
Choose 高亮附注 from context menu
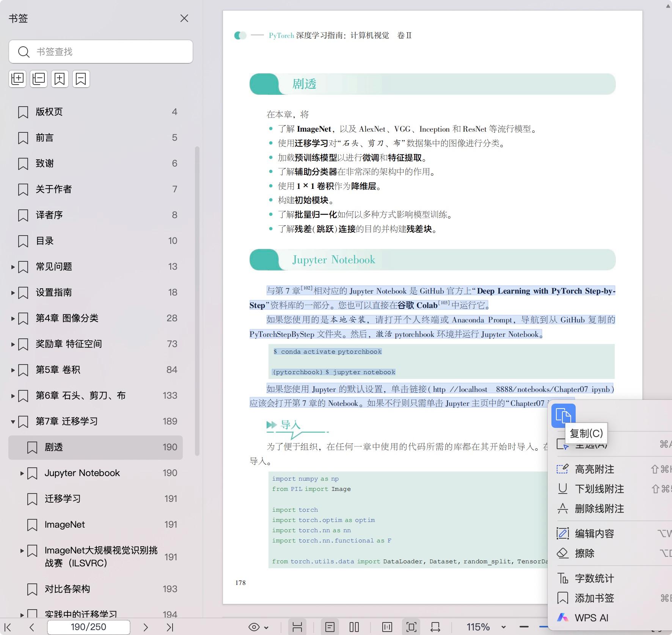pos(594,469)
